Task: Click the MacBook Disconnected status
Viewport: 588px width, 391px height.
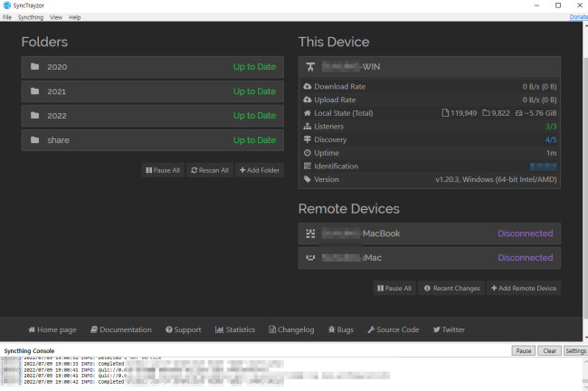Action: pyautogui.click(x=525, y=234)
